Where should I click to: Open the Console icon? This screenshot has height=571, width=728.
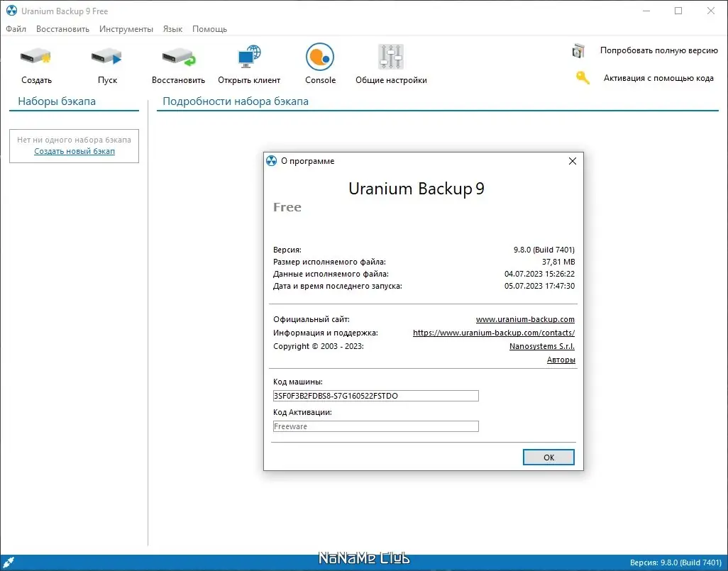pos(320,57)
